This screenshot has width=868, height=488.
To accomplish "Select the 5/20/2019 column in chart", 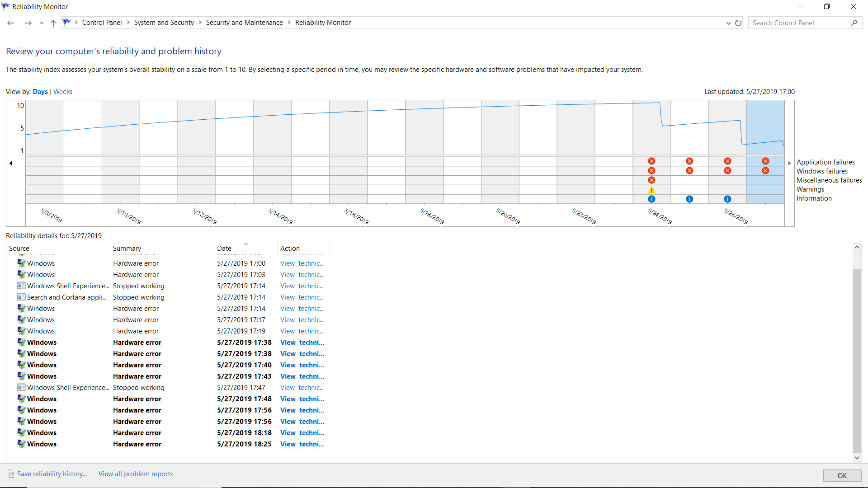I will tap(500, 152).
